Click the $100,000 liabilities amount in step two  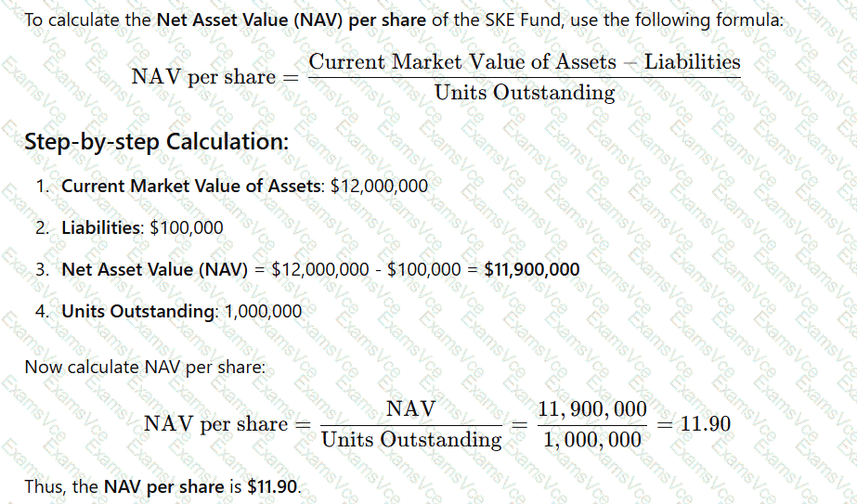(x=187, y=227)
